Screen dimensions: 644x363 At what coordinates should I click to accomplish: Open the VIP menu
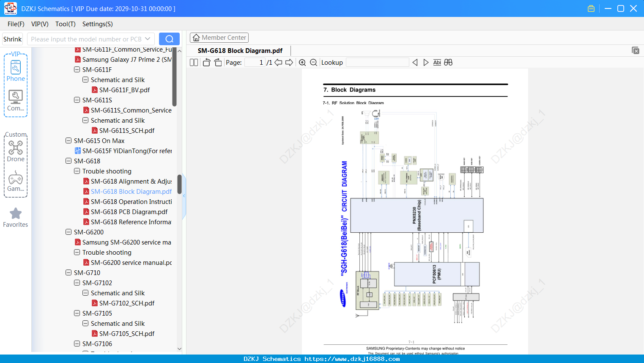pos(40,24)
